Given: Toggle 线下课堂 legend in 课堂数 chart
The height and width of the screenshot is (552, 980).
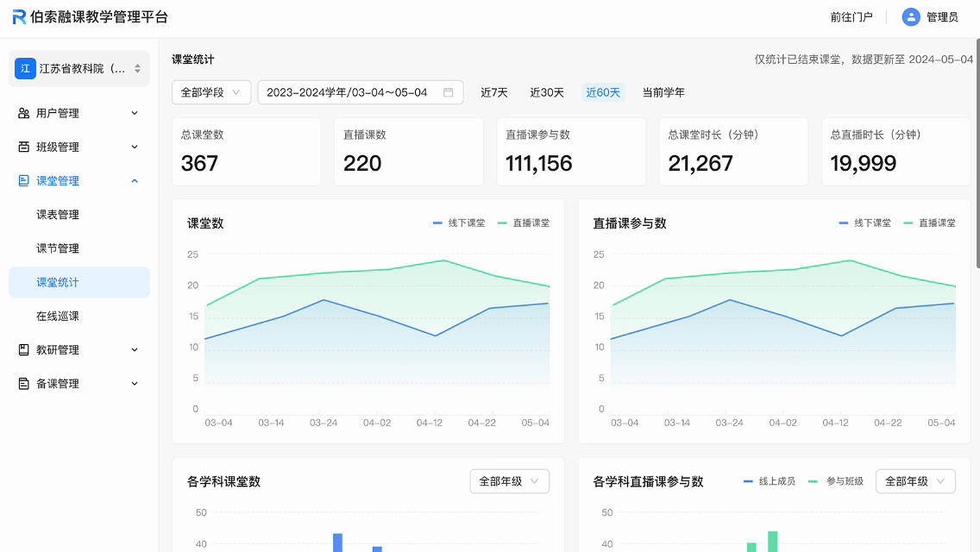Looking at the screenshot, I should pyautogui.click(x=459, y=223).
